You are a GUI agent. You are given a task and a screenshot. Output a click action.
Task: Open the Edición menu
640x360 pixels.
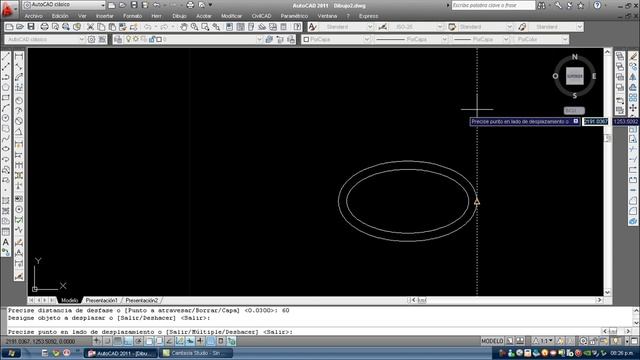point(60,16)
